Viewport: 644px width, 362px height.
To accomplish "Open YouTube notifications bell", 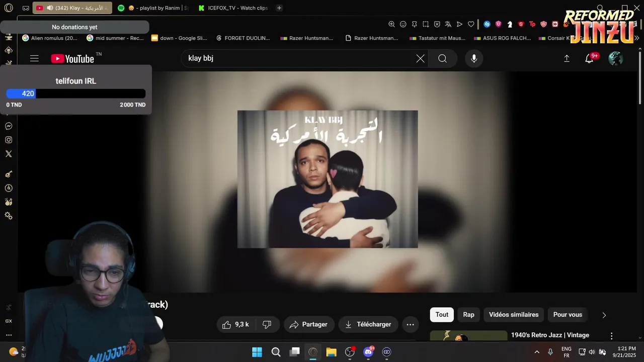I will pyautogui.click(x=589, y=58).
